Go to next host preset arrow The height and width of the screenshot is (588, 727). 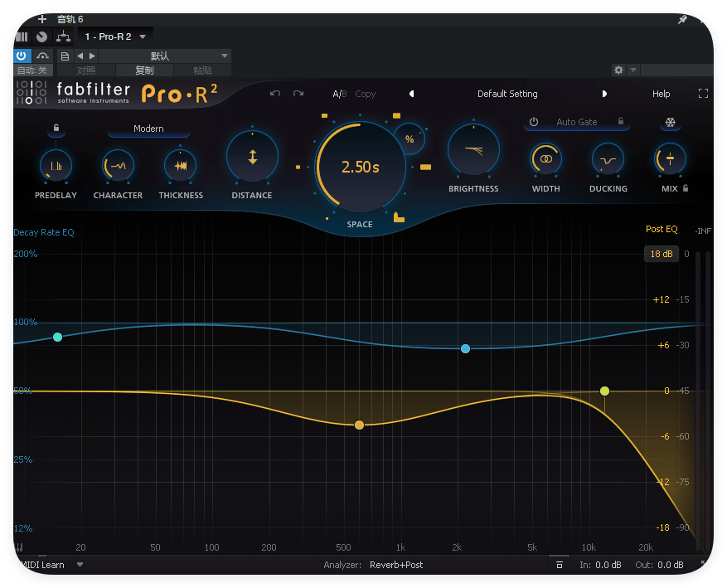pos(92,56)
